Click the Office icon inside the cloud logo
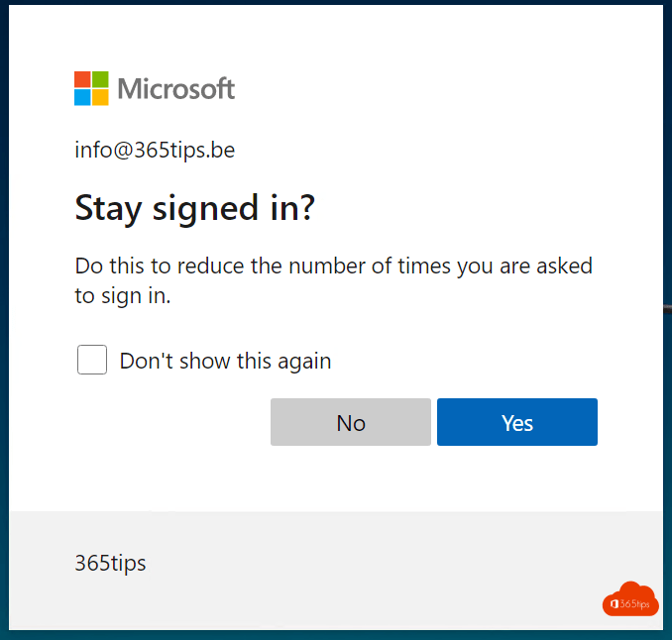The height and width of the screenshot is (640, 672). pos(615,603)
